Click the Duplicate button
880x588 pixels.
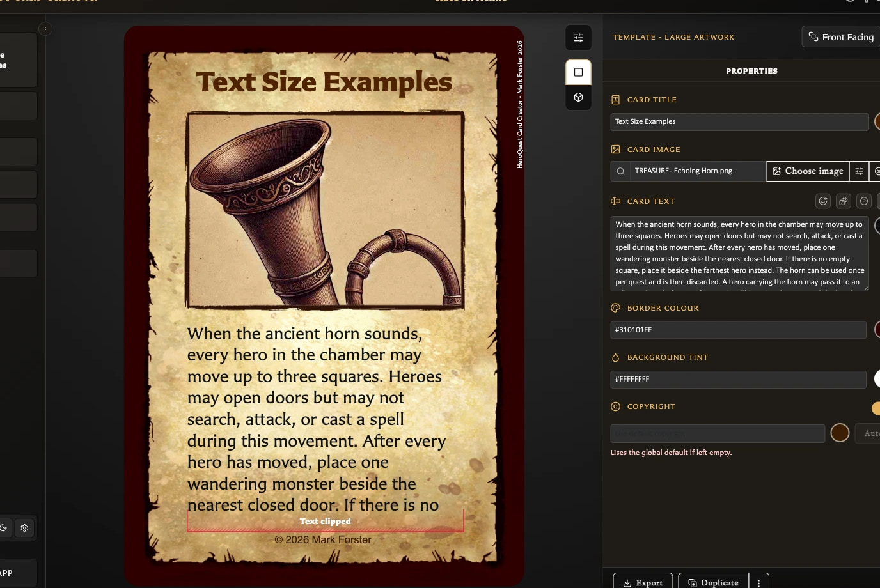click(x=713, y=582)
